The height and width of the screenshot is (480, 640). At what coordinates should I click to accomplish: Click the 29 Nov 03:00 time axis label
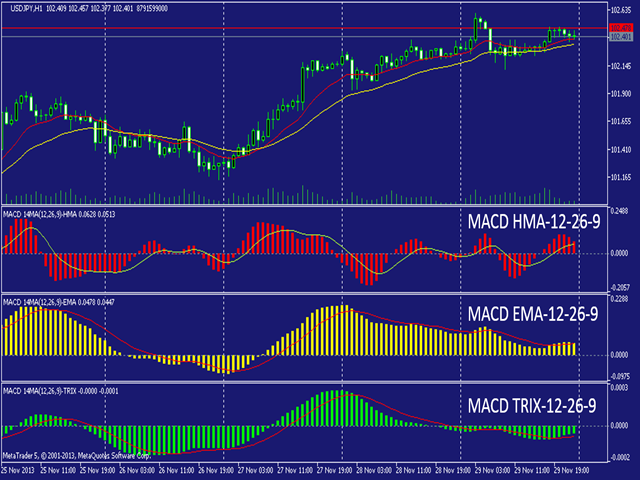(x=493, y=470)
